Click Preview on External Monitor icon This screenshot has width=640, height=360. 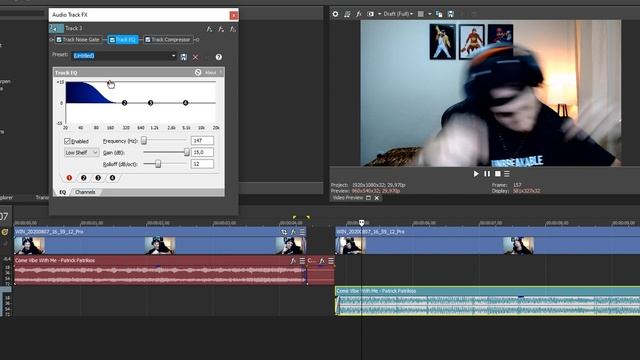[x=347, y=14]
